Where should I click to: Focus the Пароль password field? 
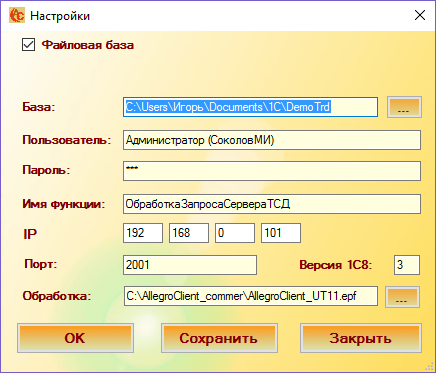tap(272, 171)
